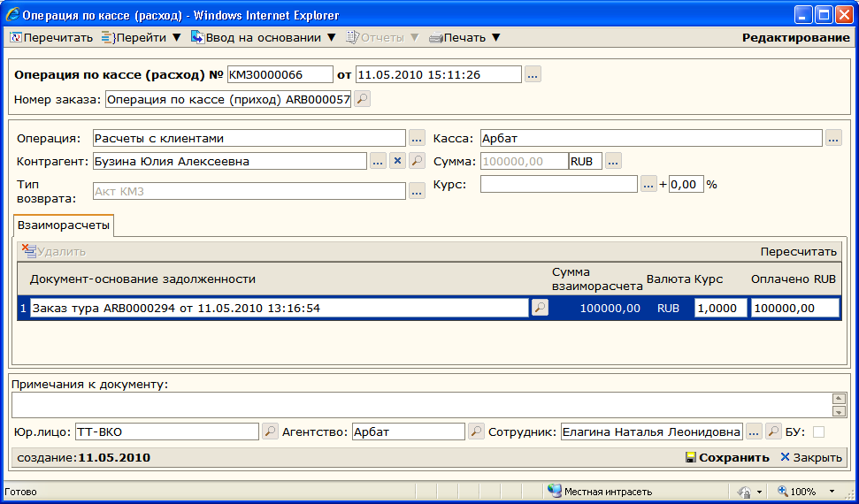Click the Сумма взаиморасчета value 100000,00
859x504 pixels.
[610, 309]
